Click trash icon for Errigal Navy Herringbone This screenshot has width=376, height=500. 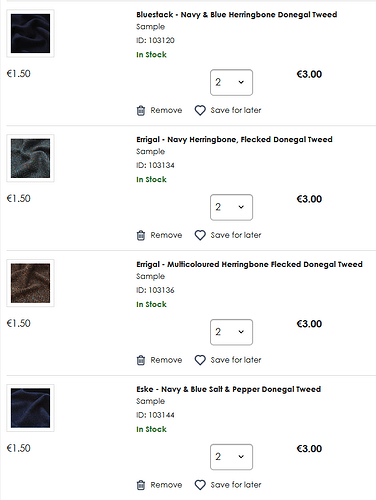click(x=141, y=235)
